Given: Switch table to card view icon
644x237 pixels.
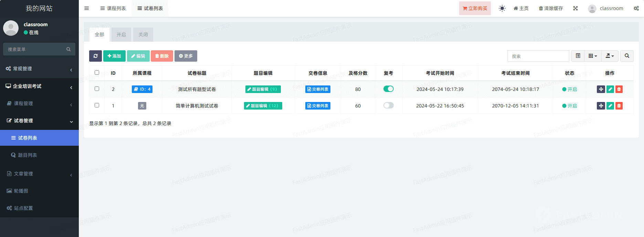Looking at the screenshot, I should click(x=578, y=56).
